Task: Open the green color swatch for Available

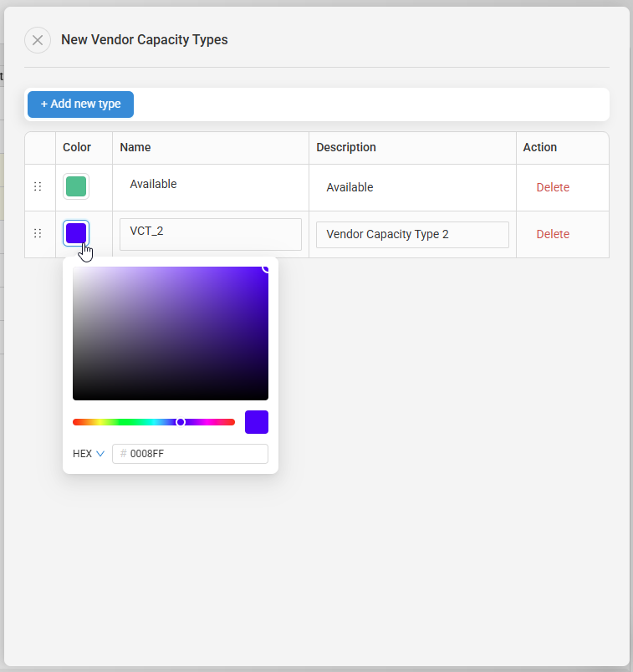Action: tap(76, 186)
